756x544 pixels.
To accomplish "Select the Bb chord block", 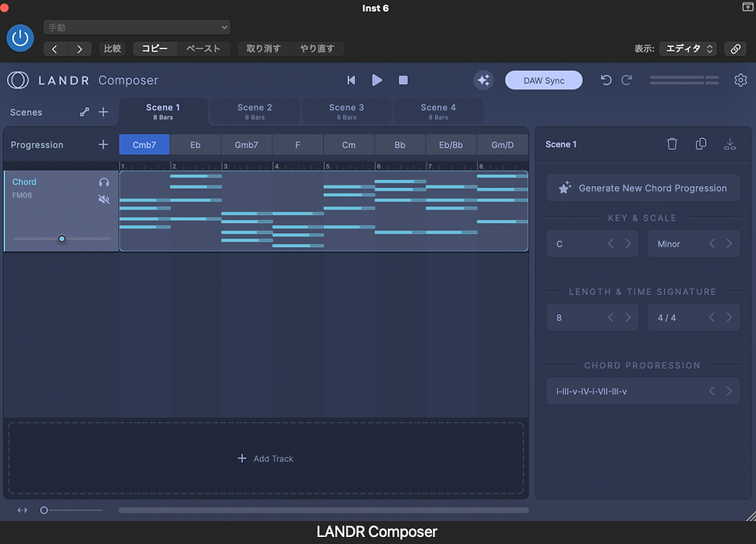I will tap(400, 145).
